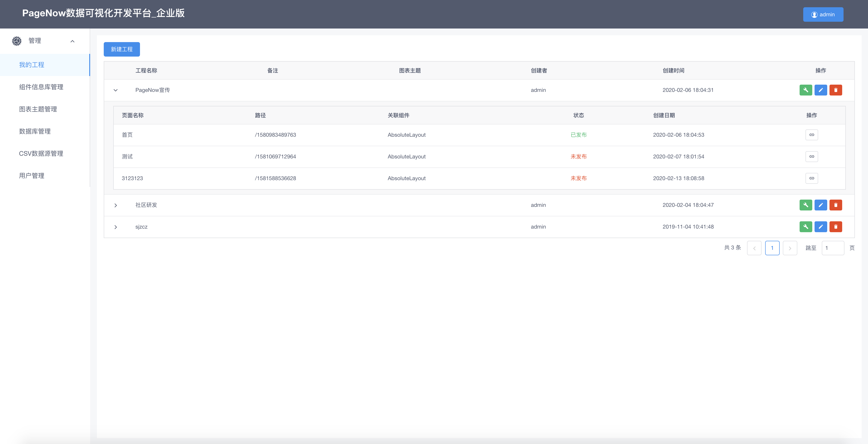Open 组件信息库管理 in the sidebar
The image size is (868, 444).
click(x=45, y=87)
